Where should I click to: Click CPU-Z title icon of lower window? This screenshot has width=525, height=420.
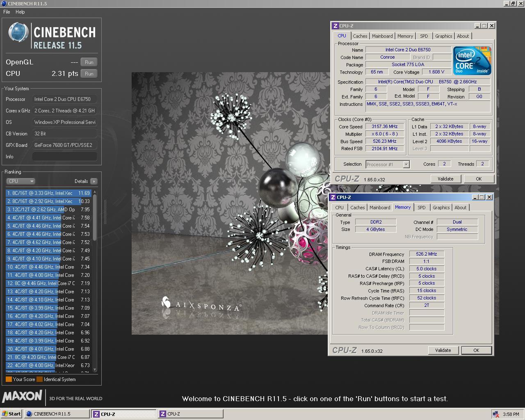(333, 197)
